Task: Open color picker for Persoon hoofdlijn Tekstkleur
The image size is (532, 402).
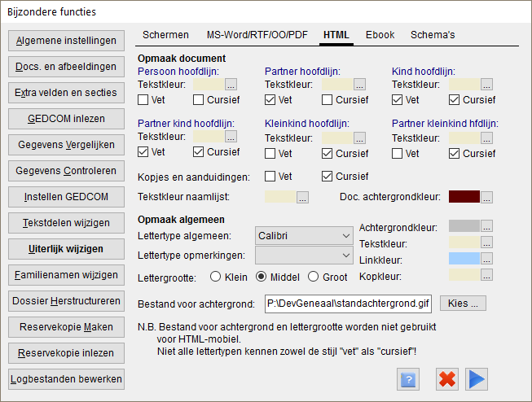Action: click(x=231, y=84)
